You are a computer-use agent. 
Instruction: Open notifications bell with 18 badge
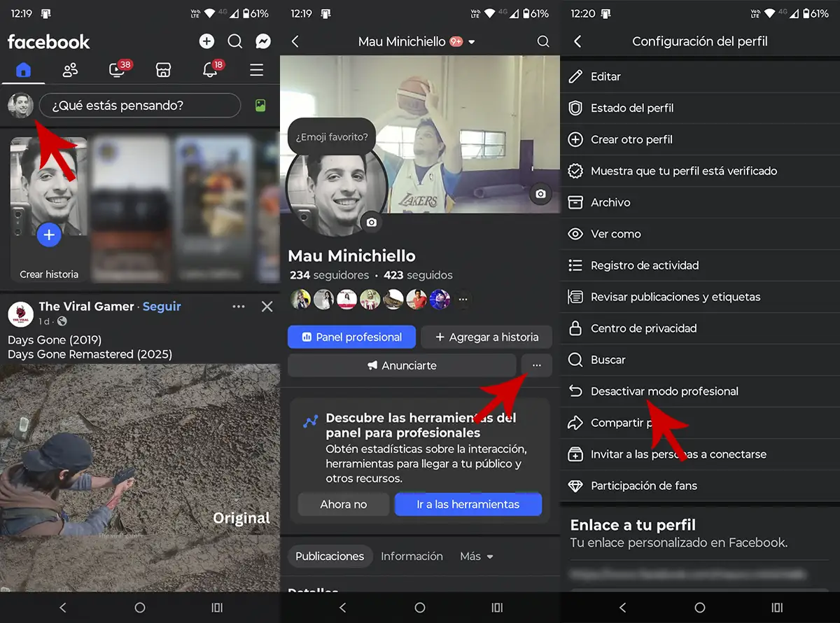(x=210, y=70)
